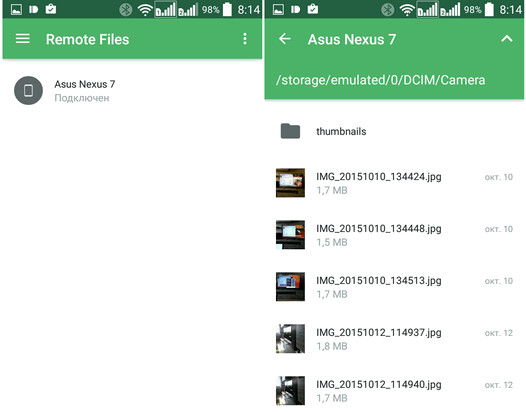Open thumbnail of IMG_20151010_134424.jpg
Image resolution: width=526 pixels, height=412 pixels.
(290, 183)
